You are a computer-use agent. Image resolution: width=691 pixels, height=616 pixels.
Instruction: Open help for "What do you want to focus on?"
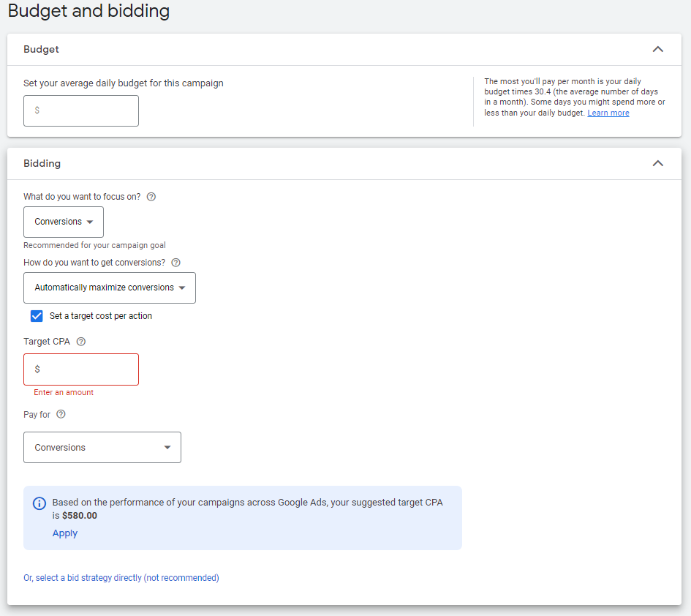(x=151, y=197)
